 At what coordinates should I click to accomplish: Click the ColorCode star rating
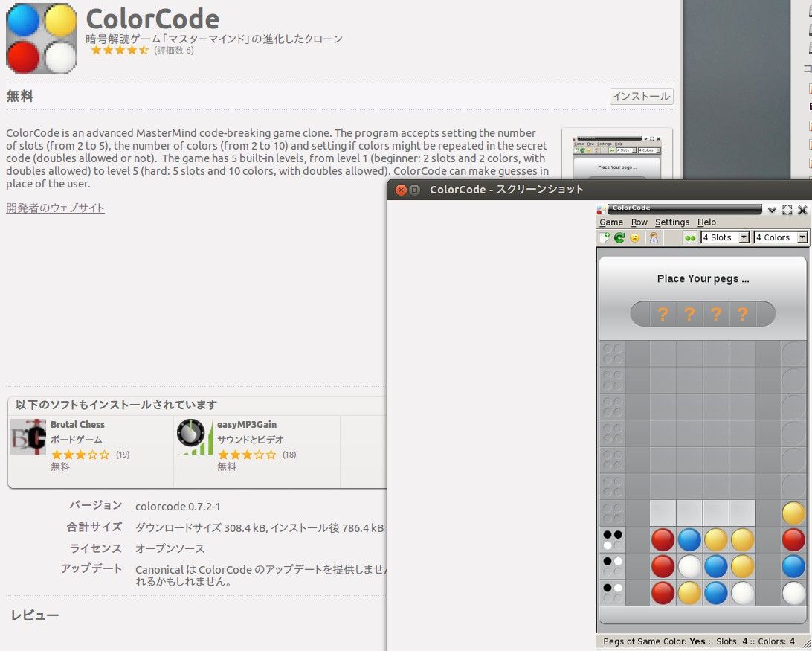pyautogui.click(x=120, y=51)
